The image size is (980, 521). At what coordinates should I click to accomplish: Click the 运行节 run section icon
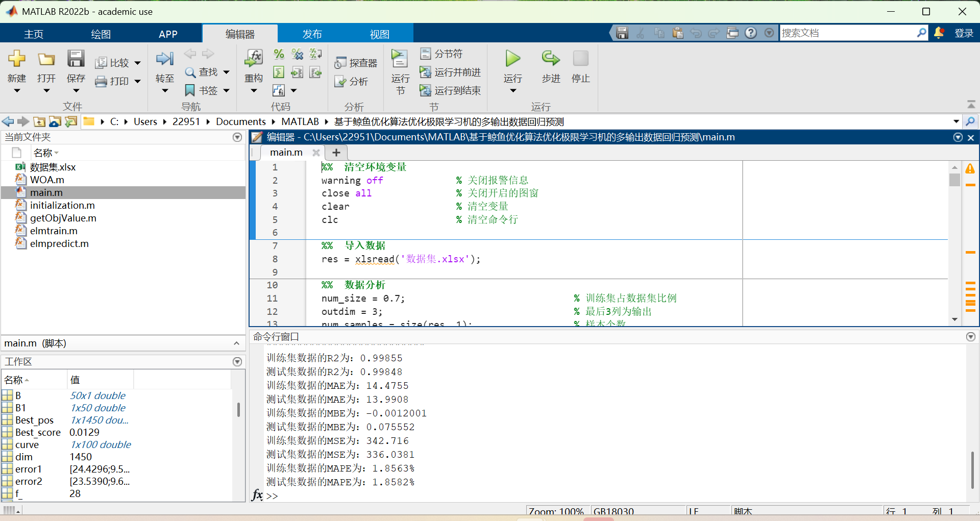pyautogui.click(x=400, y=59)
